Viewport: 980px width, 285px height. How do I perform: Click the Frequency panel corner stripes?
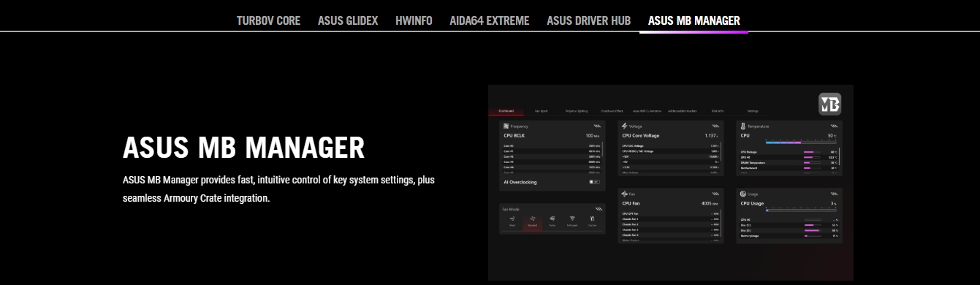pyautogui.click(x=597, y=126)
